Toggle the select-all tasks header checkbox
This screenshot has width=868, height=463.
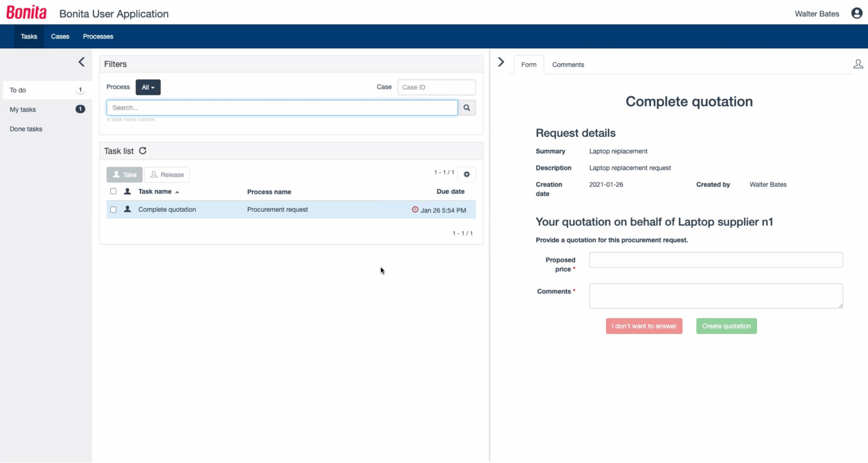(113, 191)
